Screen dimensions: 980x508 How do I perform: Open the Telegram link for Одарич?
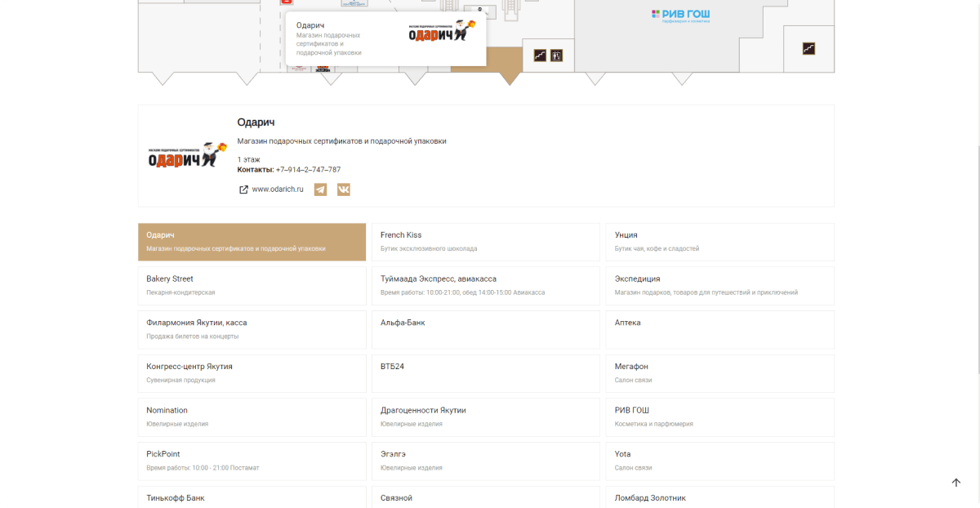tap(320, 189)
